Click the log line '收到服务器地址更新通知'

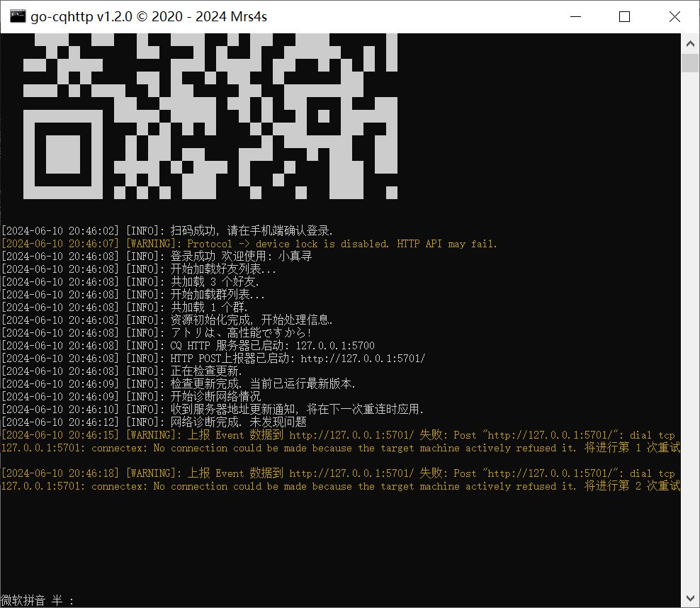pyautogui.click(x=232, y=410)
